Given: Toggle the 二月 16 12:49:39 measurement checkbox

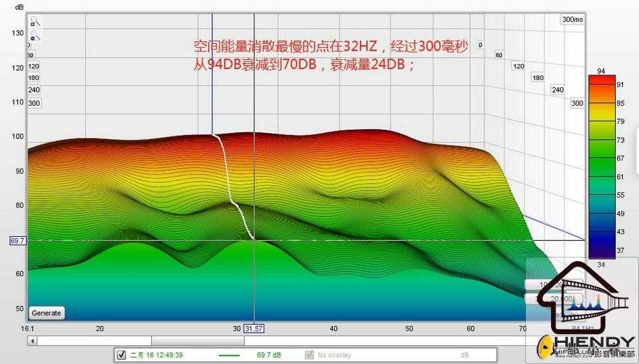Looking at the screenshot, I should pyautogui.click(x=121, y=355).
